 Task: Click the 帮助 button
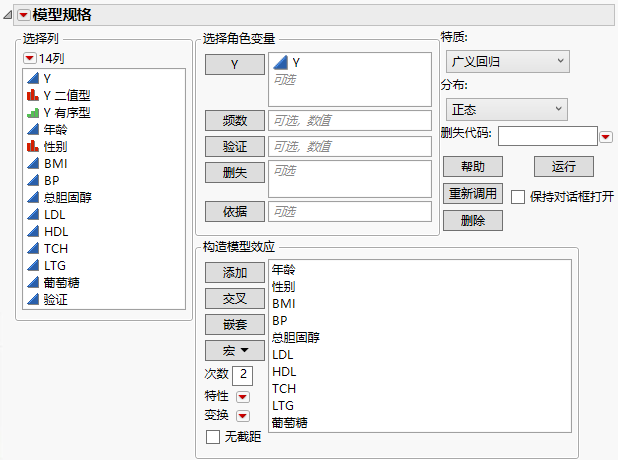coord(473,166)
